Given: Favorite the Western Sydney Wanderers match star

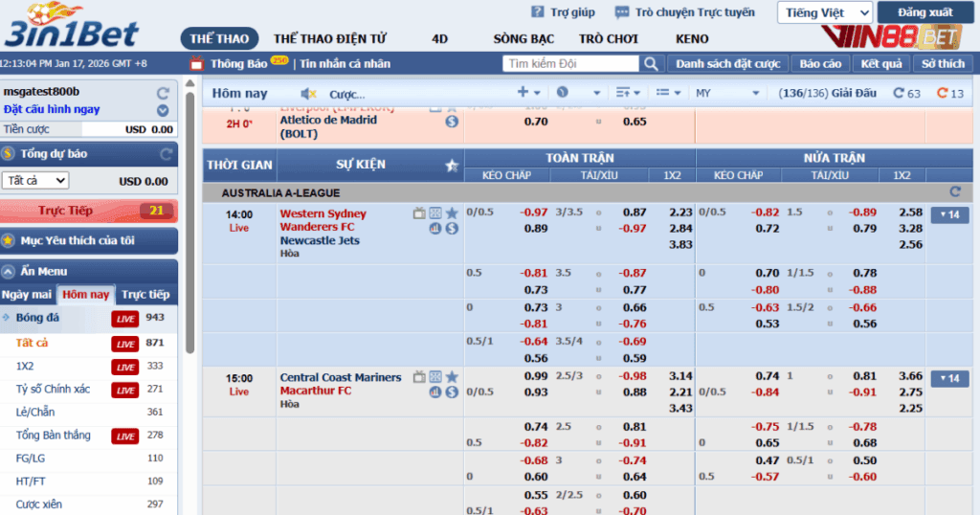Looking at the screenshot, I should (452, 213).
